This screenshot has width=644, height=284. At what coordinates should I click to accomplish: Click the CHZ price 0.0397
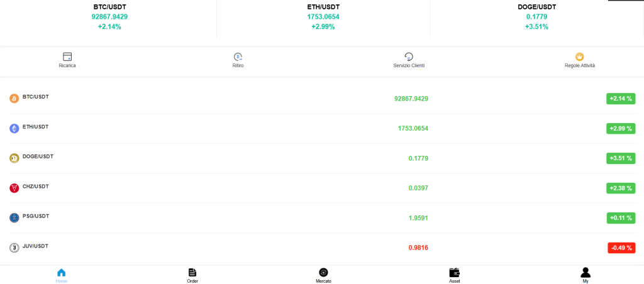click(x=418, y=188)
